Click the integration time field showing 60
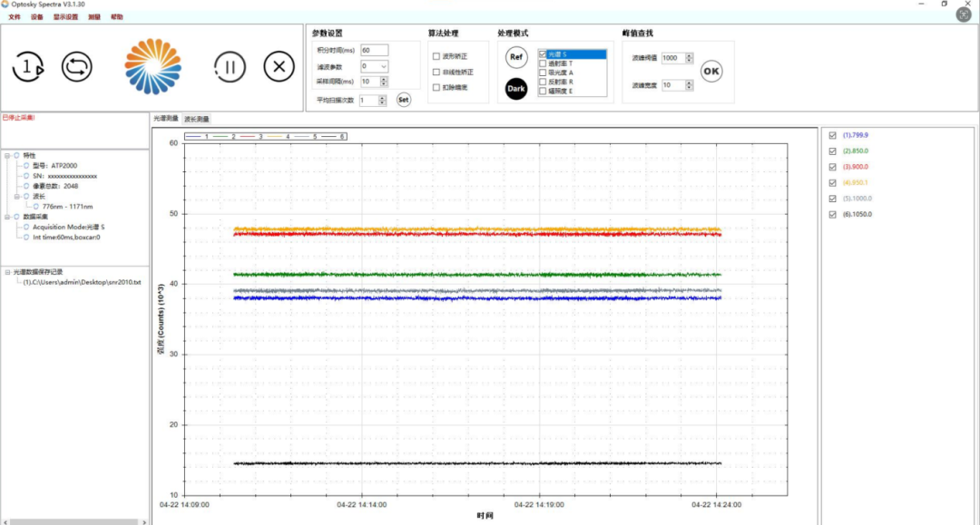The height and width of the screenshot is (525, 980). point(375,50)
